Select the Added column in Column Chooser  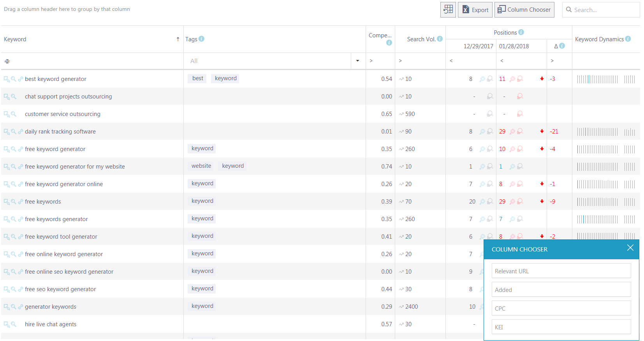(x=561, y=290)
